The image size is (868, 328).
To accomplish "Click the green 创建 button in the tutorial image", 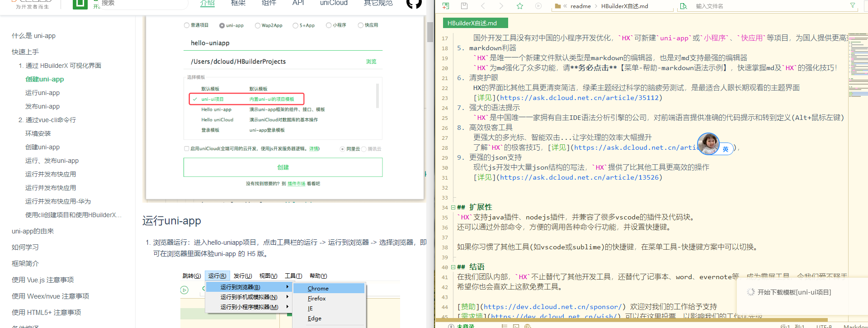I will pos(283,167).
